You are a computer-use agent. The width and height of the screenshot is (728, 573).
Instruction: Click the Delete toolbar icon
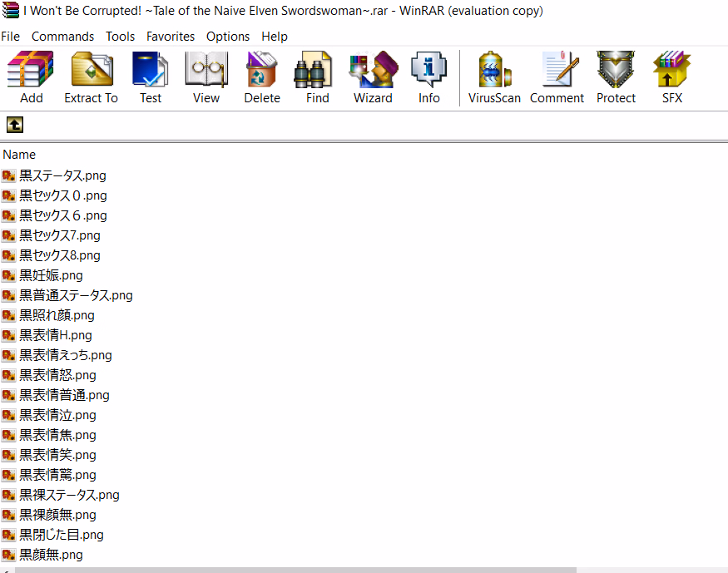[x=262, y=70]
